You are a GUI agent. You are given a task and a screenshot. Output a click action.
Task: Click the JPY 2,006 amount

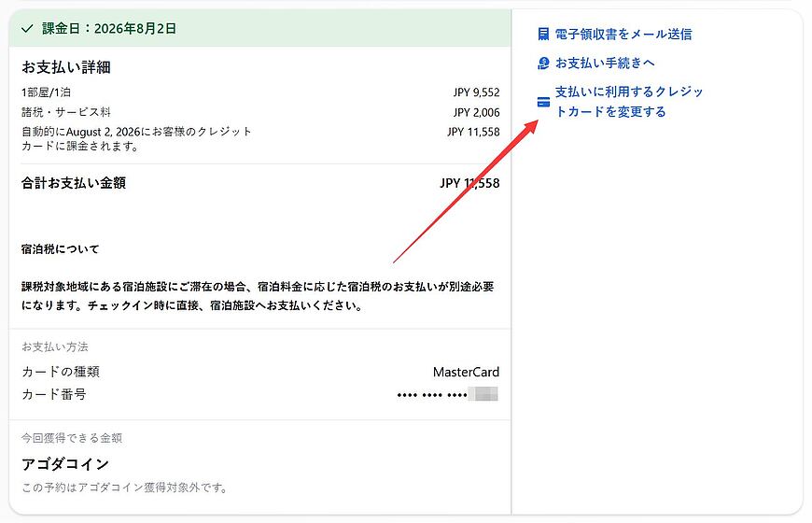click(x=476, y=112)
